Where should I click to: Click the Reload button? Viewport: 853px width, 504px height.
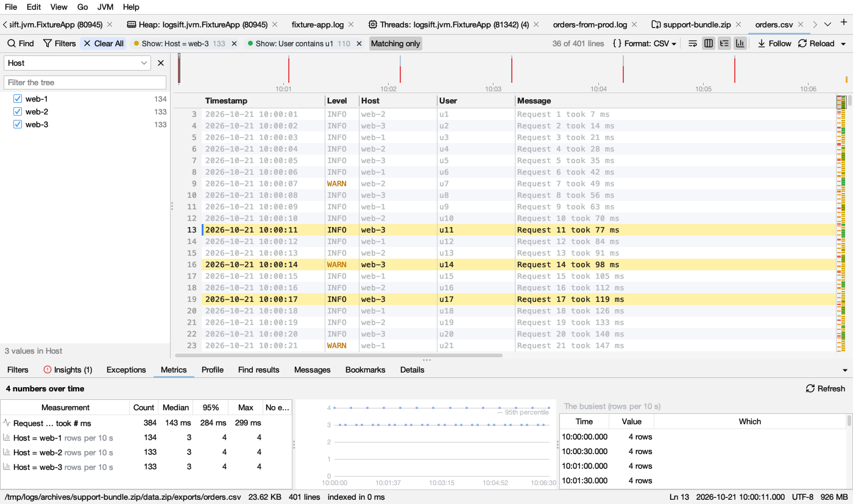816,44
